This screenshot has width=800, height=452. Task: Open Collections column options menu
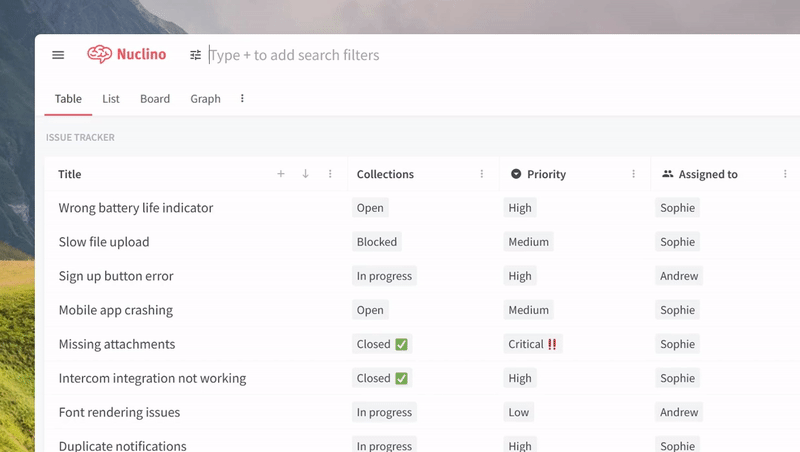click(482, 174)
